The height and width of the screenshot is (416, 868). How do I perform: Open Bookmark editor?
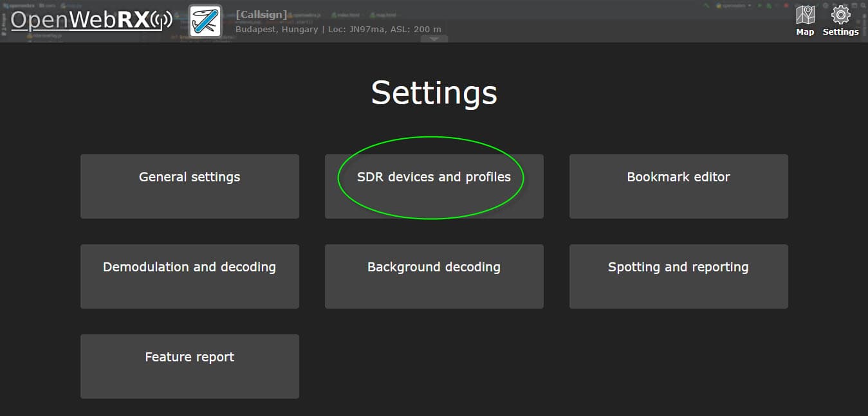pos(679,186)
